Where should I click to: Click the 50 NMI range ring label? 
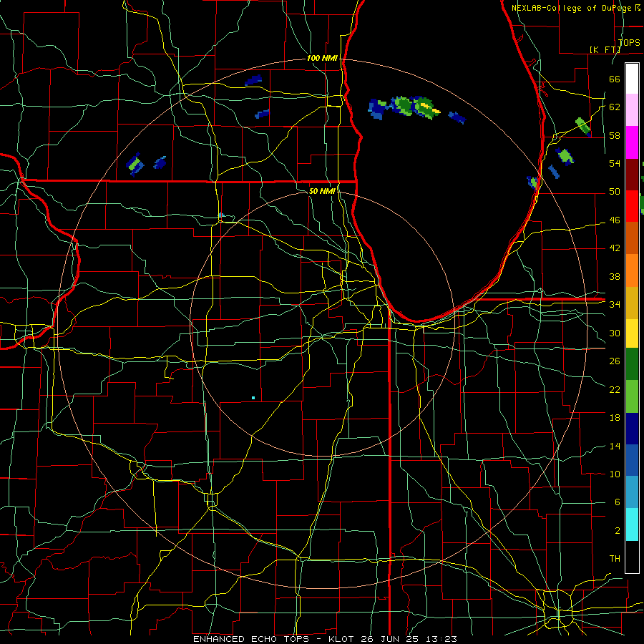pos(322,191)
